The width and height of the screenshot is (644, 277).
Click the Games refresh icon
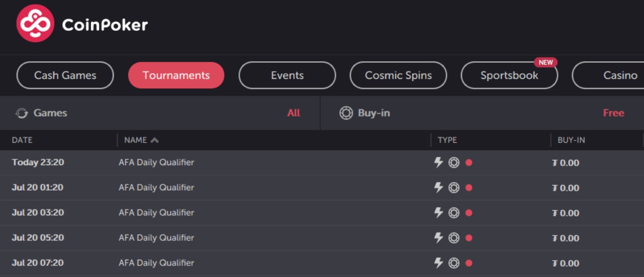(21, 113)
